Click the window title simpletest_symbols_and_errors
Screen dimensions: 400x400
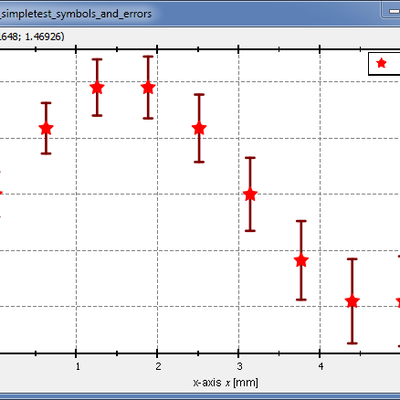tap(75, 14)
